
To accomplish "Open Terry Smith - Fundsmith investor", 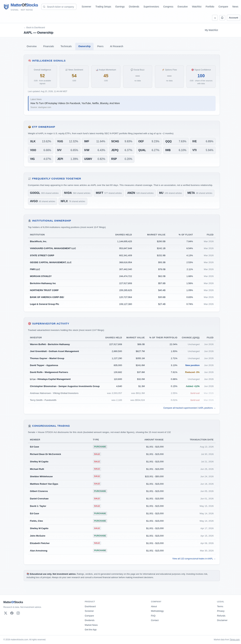I will 43,400.
